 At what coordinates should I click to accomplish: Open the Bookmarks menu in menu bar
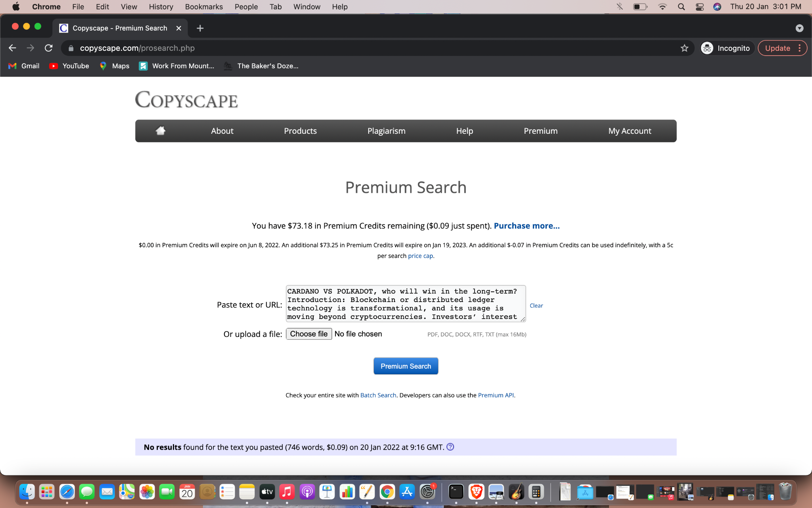click(204, 7)
